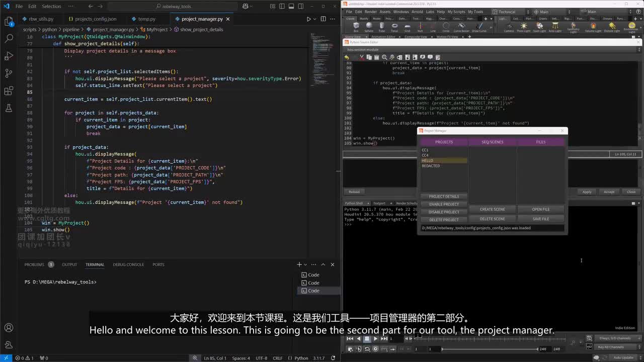Stop playback in Houdini timeline
Image resolution: width=644 pixels, height=362 pixels.
coord(367,339)
